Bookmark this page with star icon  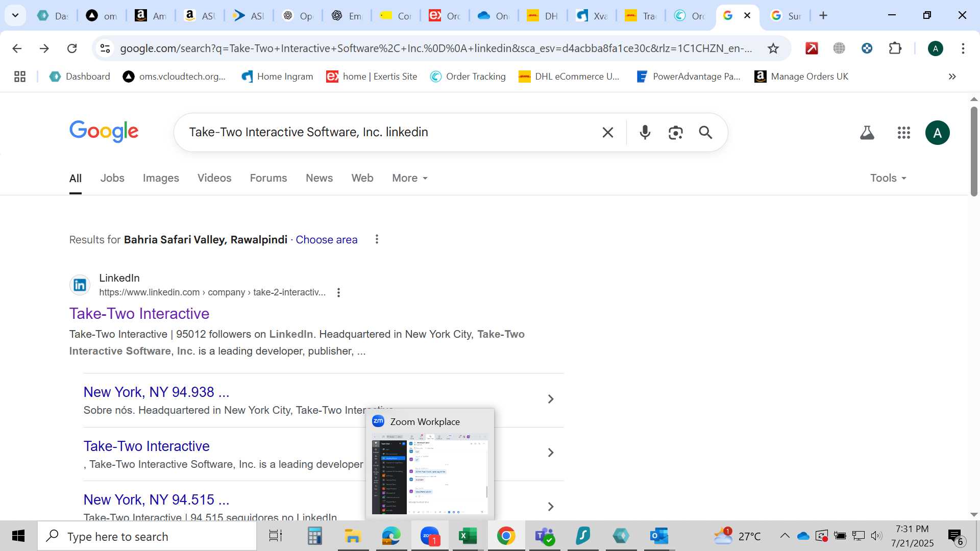(x=773, y=48)
